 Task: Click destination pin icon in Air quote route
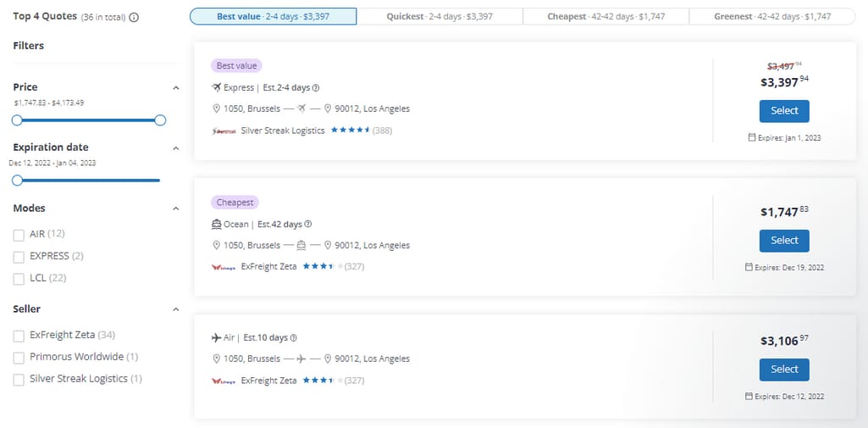point(328,359)
